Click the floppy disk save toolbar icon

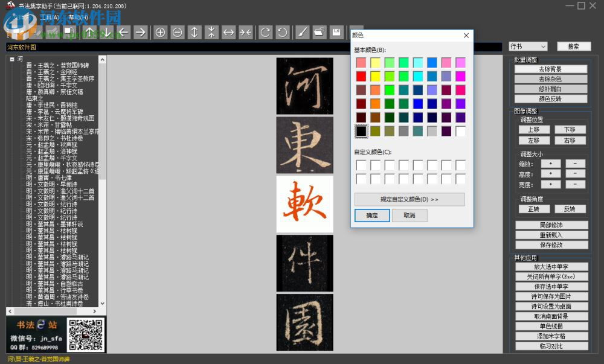[x=336, y=33]
